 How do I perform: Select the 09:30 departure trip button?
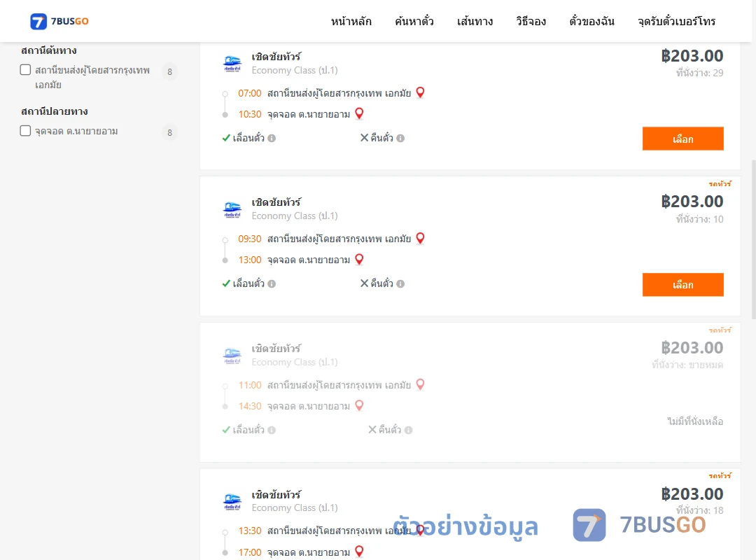click(x=682, y=285)
